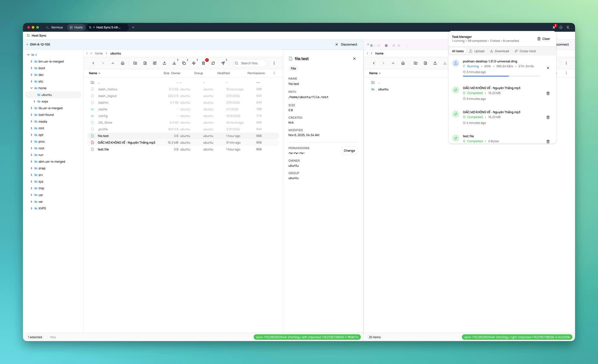Open the new file creation icon
The width and height of the screenshot is (598, 364).
145,63
